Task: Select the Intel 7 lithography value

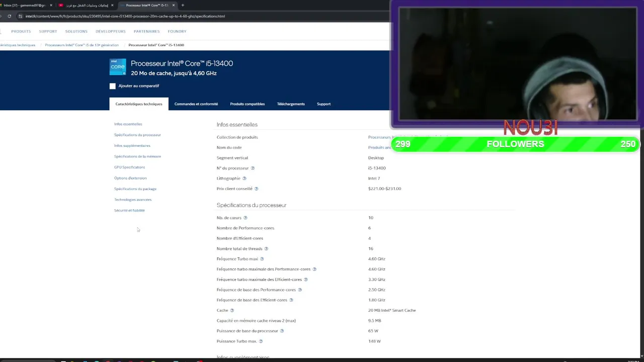Action: 374,178
